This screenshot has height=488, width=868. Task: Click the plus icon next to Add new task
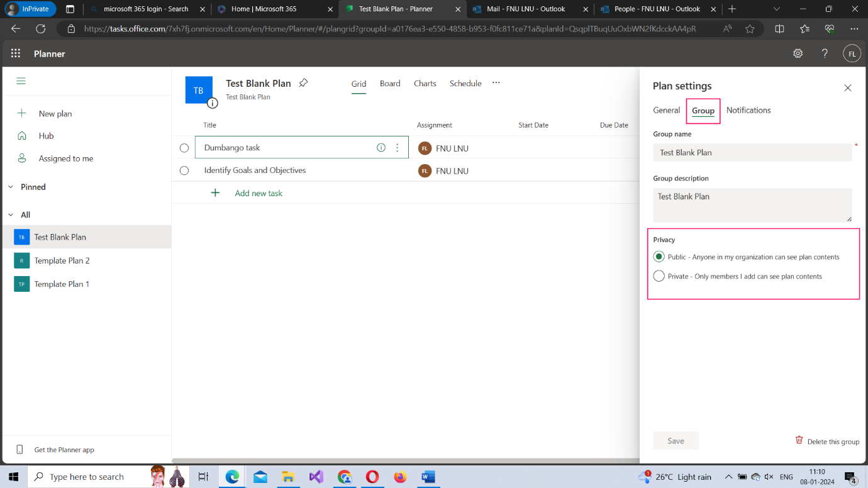click(215, 193)
